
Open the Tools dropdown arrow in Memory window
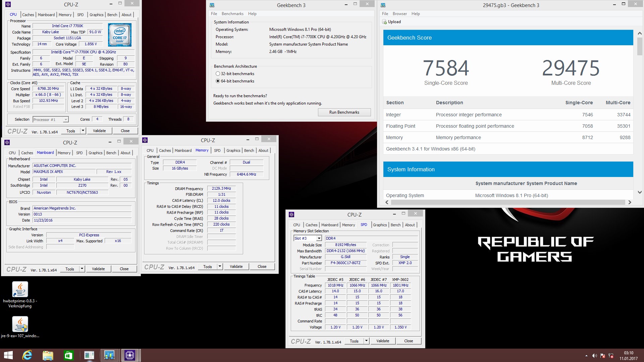pos(220,266)
